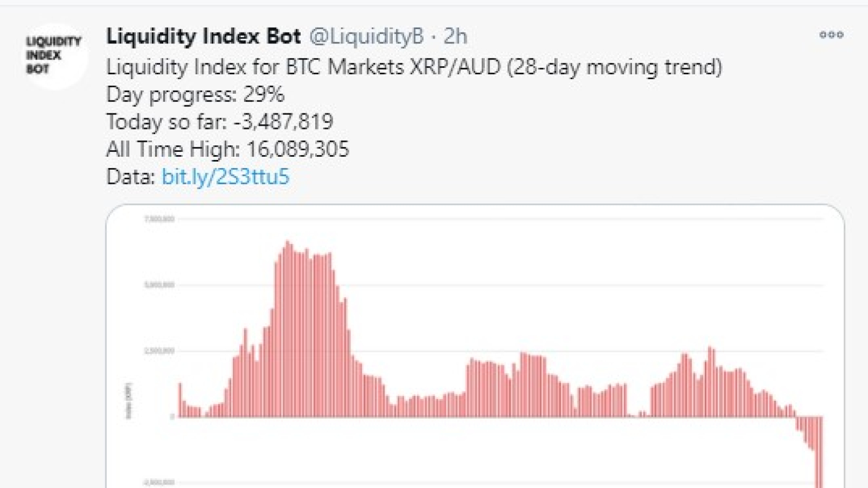Click the first bar at chart start
Viewport: 868px width, 488px height.
tap(180, 400)
